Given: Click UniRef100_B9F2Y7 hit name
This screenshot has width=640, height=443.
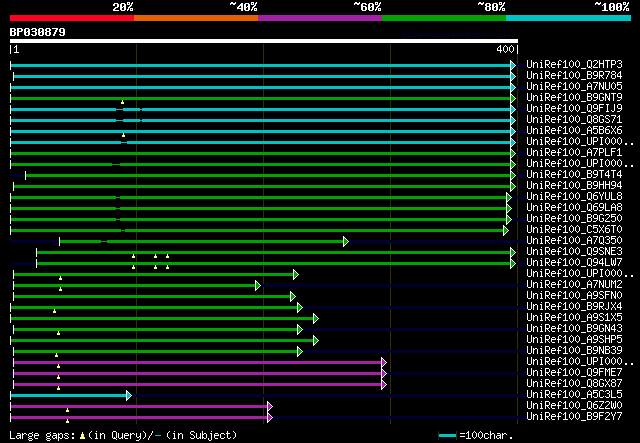Looking at the screenshot, I should coord(574,417).
